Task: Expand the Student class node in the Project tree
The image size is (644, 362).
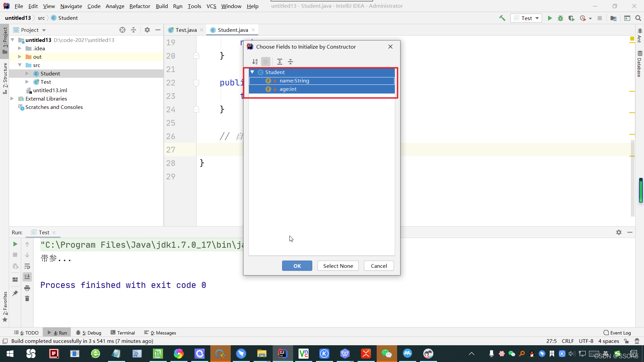Action: pyautogui.click(x=27, y=73)
